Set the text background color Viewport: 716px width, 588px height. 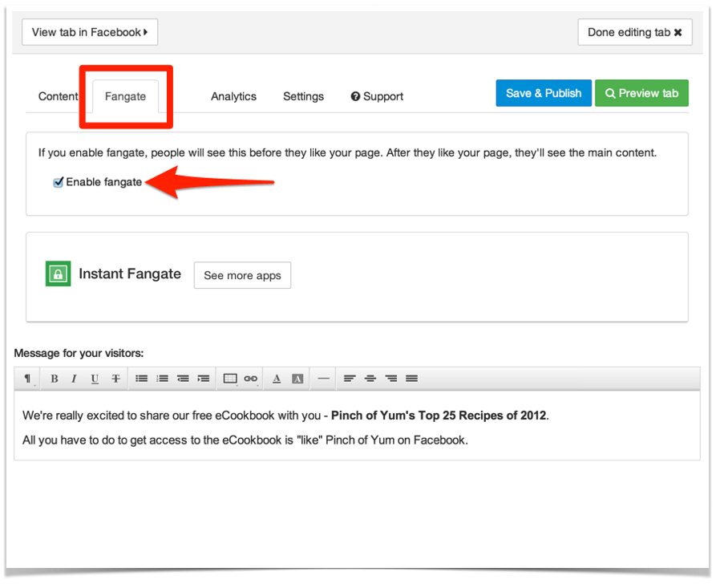pyautogui.click(x=297, y=379)
